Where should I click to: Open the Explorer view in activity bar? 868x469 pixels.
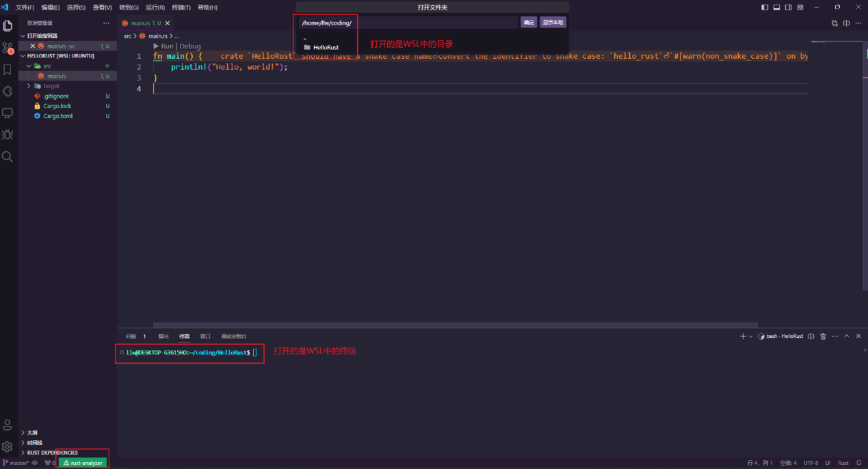coord(8,26)
